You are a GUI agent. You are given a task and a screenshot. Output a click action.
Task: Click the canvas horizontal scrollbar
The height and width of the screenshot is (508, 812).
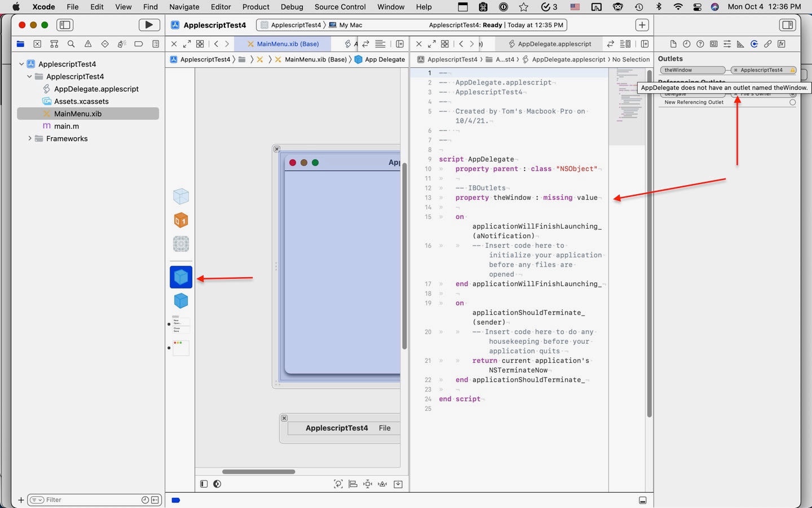(258, 471)
